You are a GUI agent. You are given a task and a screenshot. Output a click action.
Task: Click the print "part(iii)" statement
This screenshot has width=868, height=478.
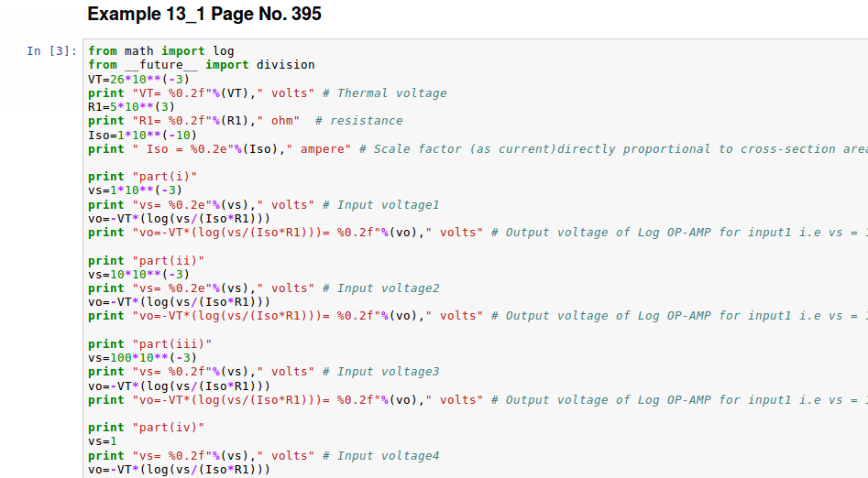[149, 344]
